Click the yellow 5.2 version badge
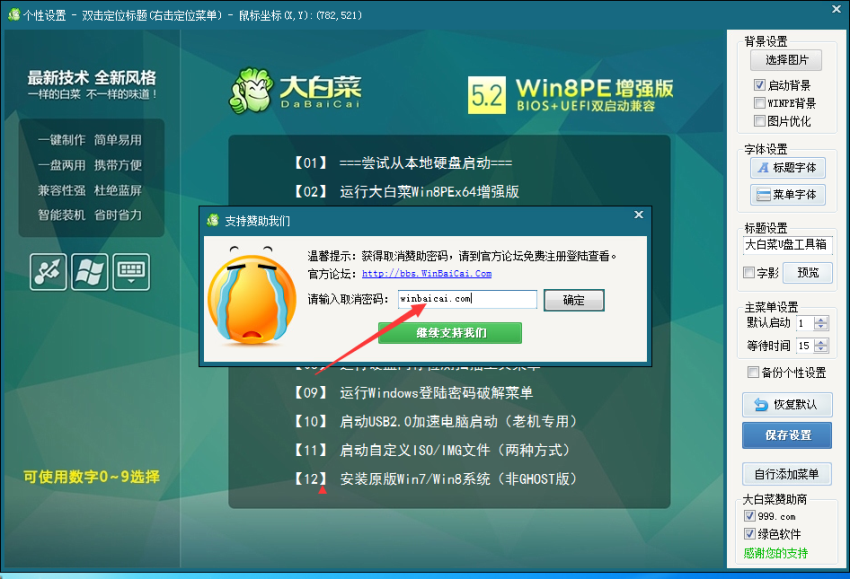This screenshot has width=850, height=579. (x=487, y=95)
